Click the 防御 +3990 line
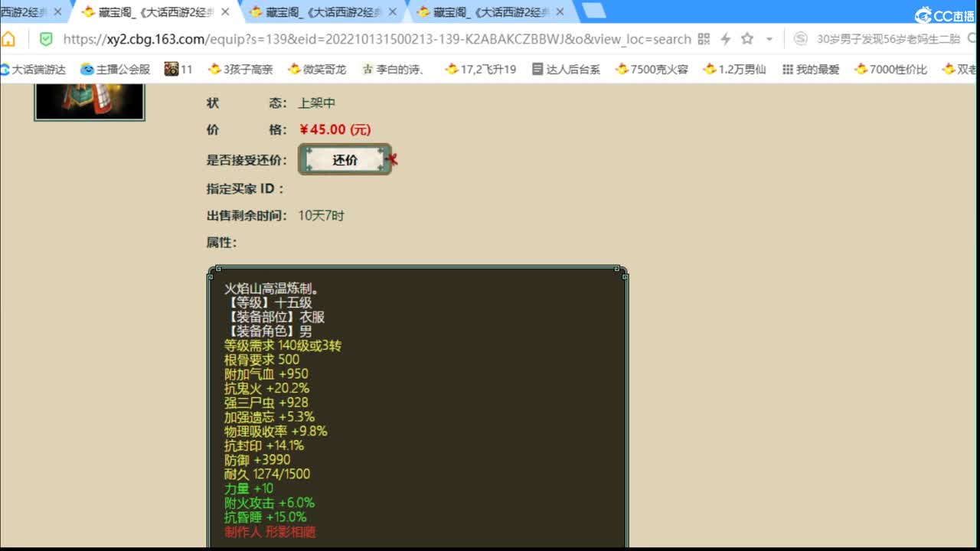Viewport: 980px width, 551px height. [257, 460]
